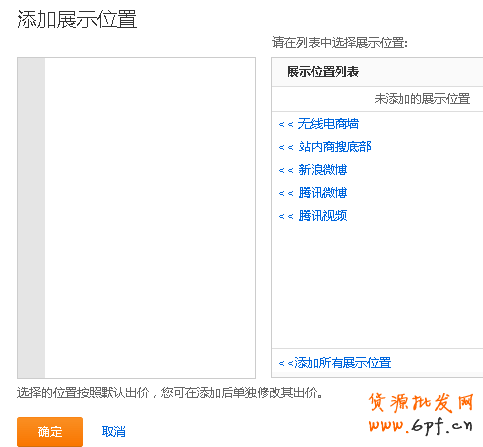Choose the 新浪微博 placement link

323,170
